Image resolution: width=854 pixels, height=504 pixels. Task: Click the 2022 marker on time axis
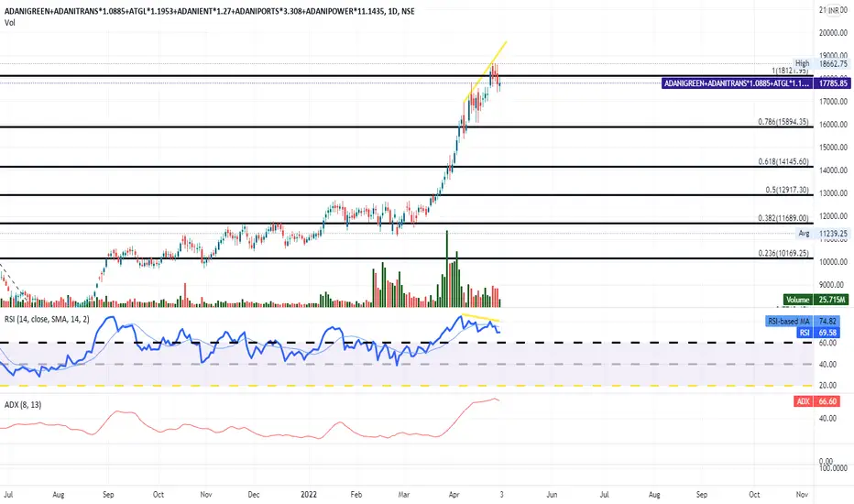click(309, 495)
